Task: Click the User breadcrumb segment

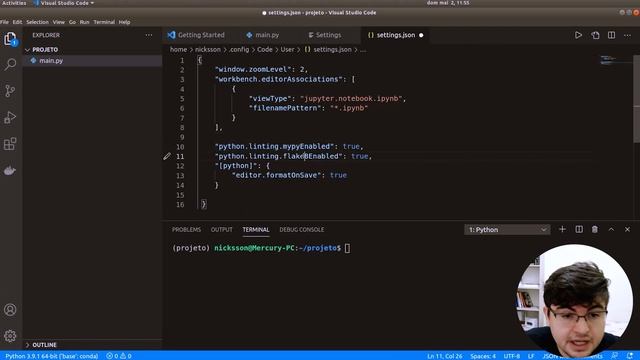Action: click(287, 49)
